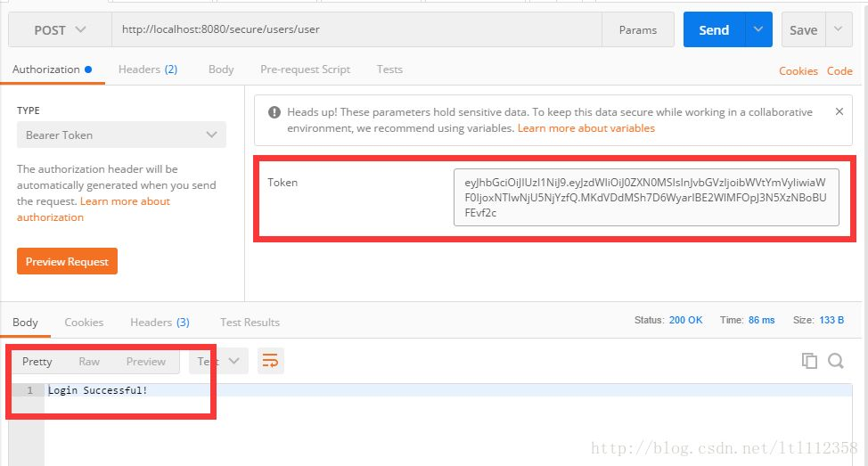868x466 pixels.
Task: Open the Pre-request Script tab
Action: 305,69
